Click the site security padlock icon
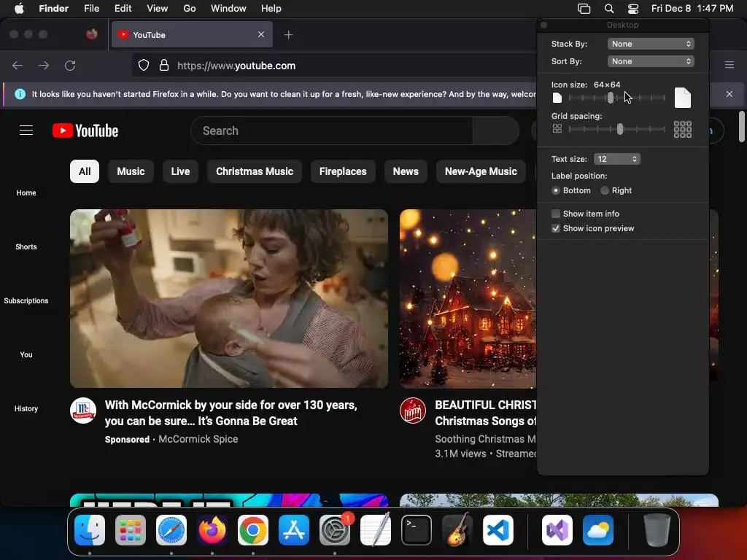This screenshot has width=747, height=560. click(164, 65)
